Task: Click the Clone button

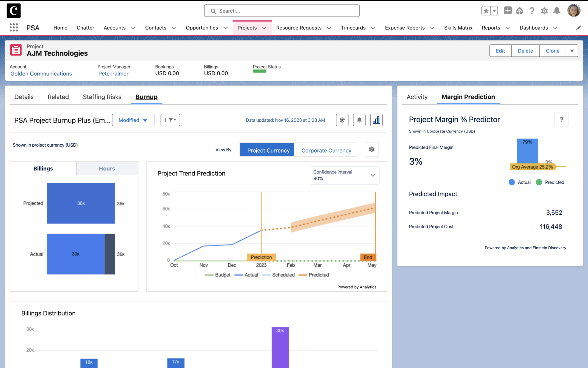Action: pyautogui.click(x=552, y=50)
